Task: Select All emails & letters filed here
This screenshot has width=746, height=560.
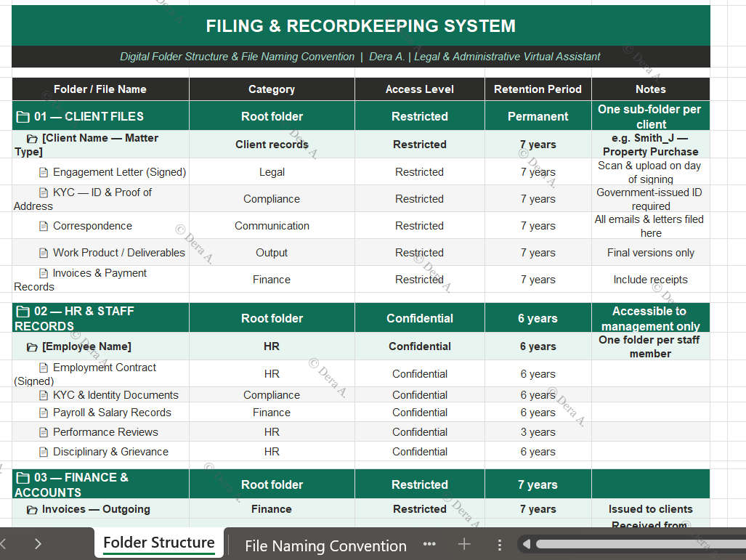Action: click(x=650, y=226)
